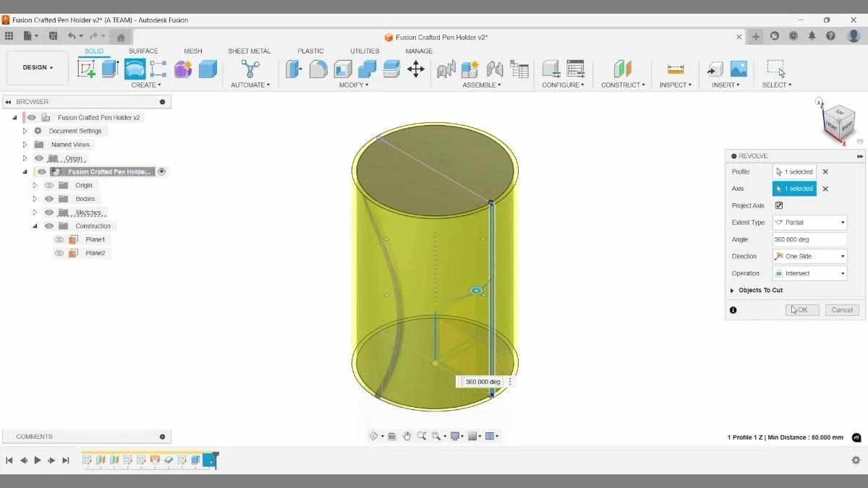Expand the Sketches folder in browser

pyautogui.click(x=35, y=212)
